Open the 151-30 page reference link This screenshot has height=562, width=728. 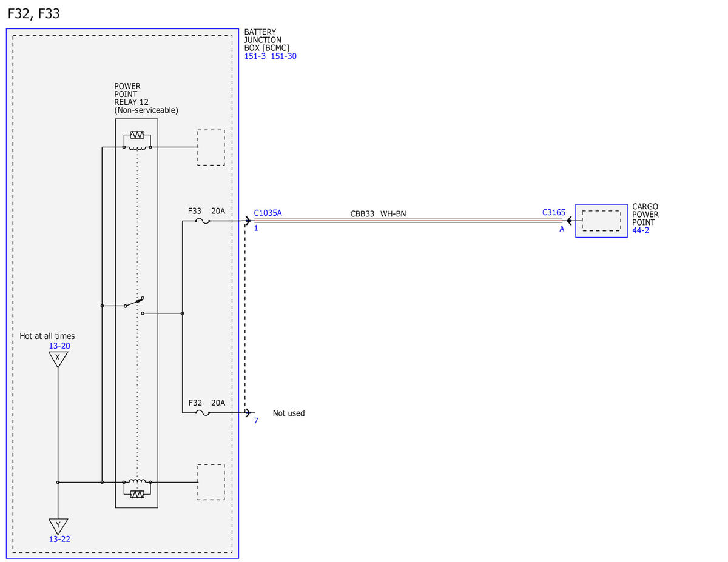click(283, 56)
